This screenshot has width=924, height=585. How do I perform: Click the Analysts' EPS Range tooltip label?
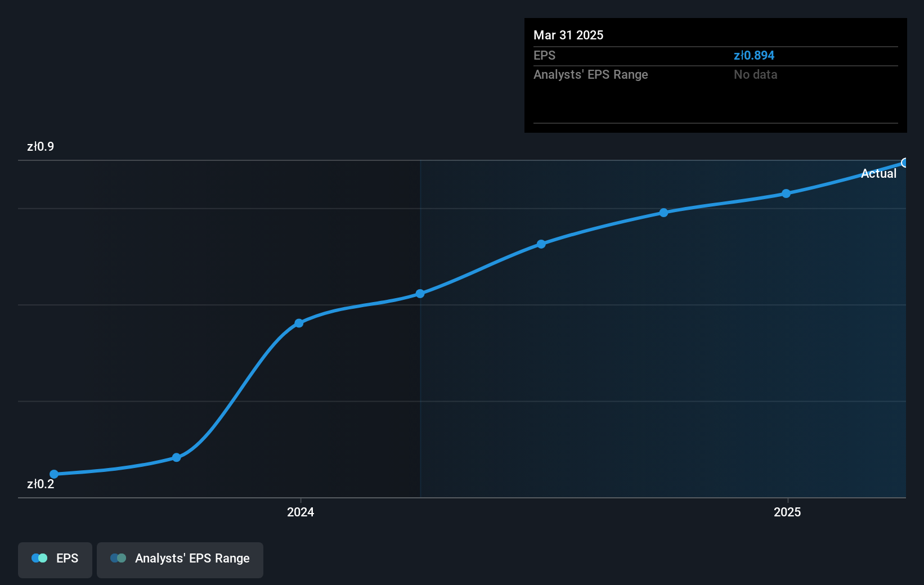591,74
